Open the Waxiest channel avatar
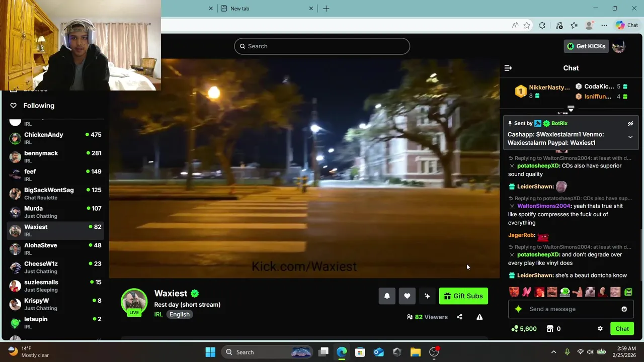This screenshot has height=362, width=644. tap(134, 302)
